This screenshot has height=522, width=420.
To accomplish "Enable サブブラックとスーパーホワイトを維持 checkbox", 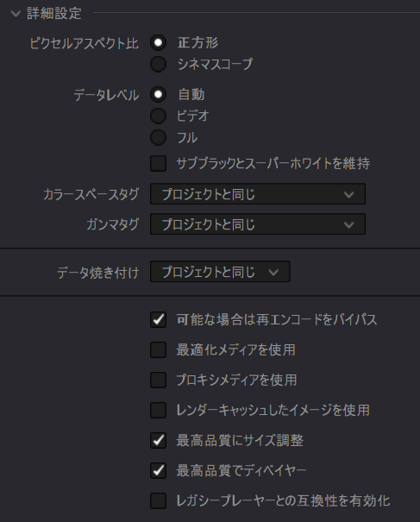I will coord(158,163).
